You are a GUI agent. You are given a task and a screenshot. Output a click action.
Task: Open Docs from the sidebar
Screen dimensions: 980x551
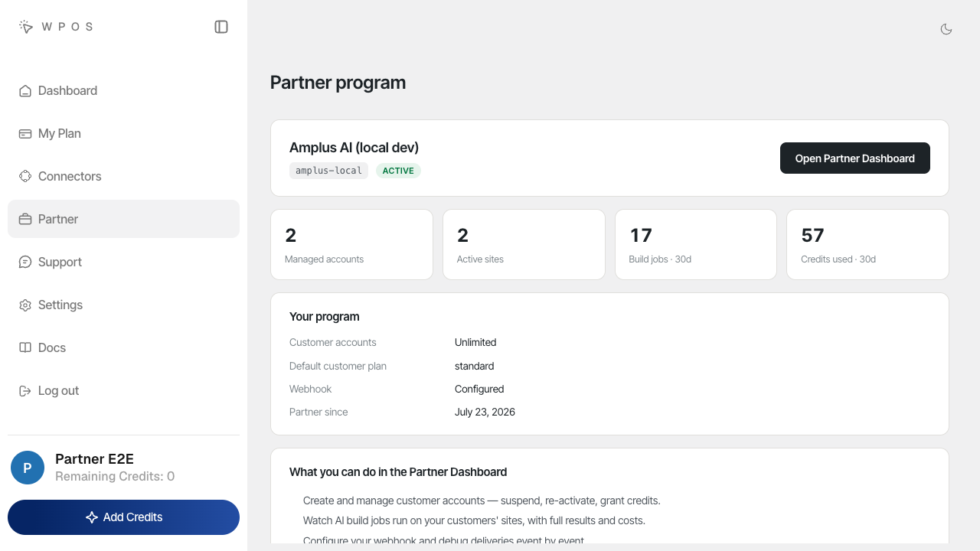(123, 347)
